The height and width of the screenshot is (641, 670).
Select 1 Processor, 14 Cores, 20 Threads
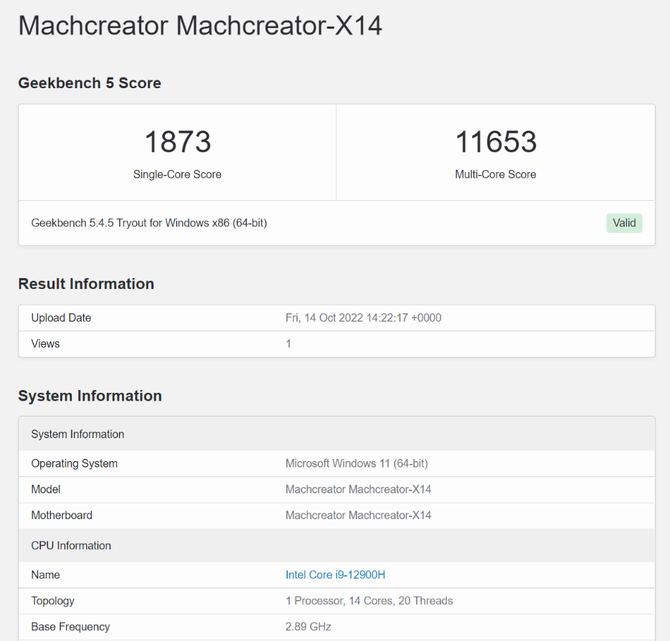[369, 601]
